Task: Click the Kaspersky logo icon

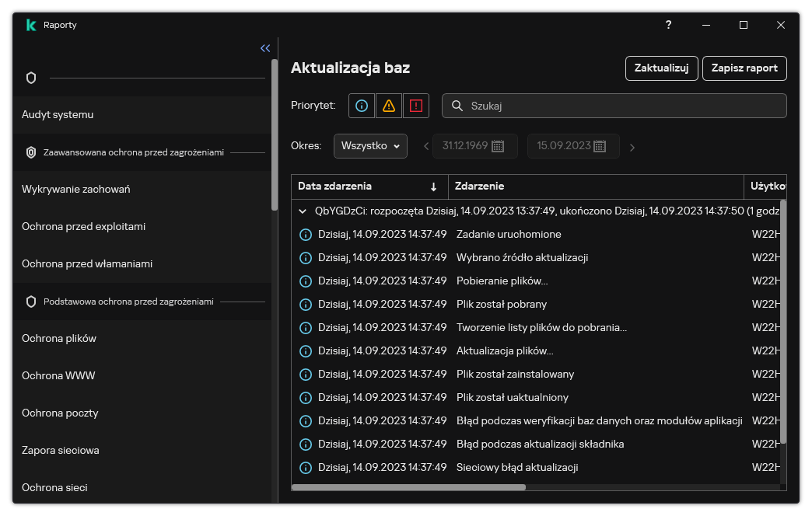Action: click(x=31, y=25)
